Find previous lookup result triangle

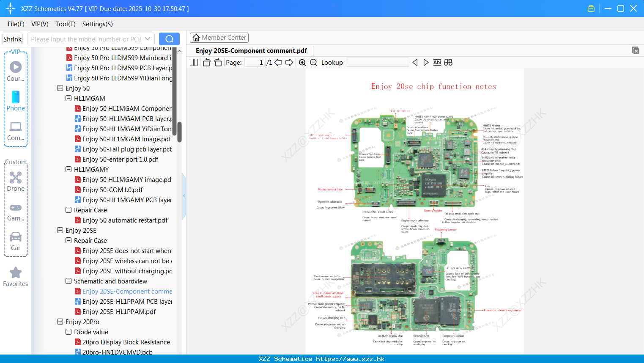click(x=415, y=62)
